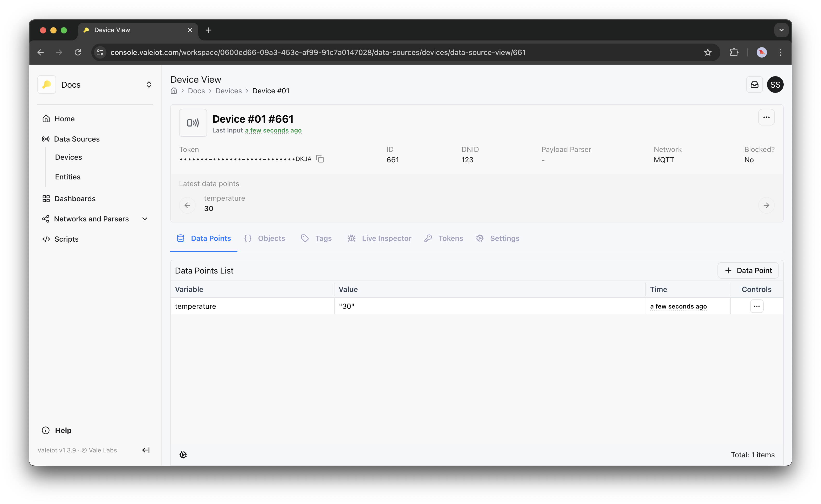Click the SS profile avatar at top right

[x=775, y=84]
